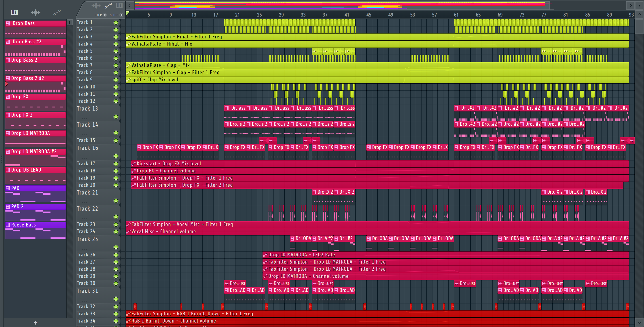Enable the SLIDE mode option

121,15
